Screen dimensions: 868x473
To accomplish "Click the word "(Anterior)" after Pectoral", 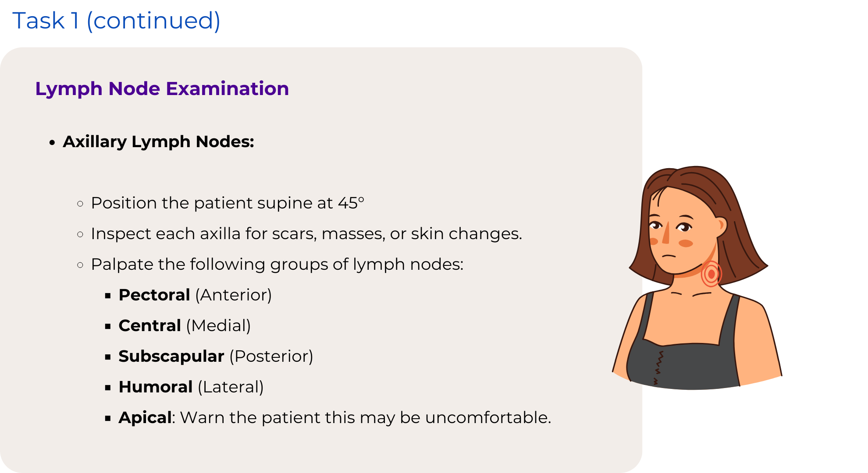I will 234,295.
